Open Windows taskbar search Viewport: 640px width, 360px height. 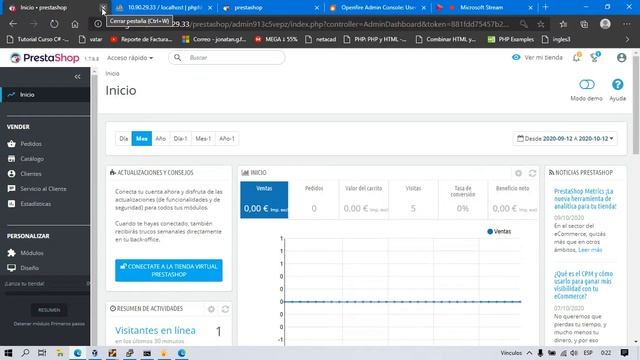[x=25, y=353]
